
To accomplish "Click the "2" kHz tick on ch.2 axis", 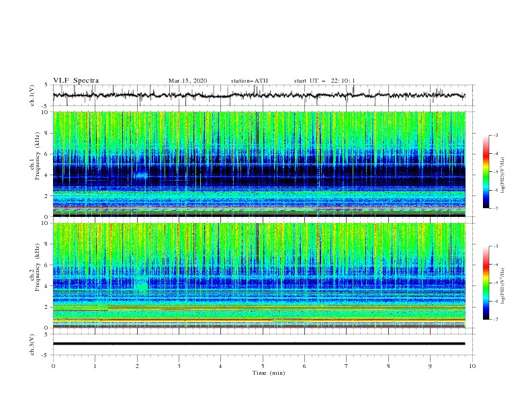I will pos(47,307).
